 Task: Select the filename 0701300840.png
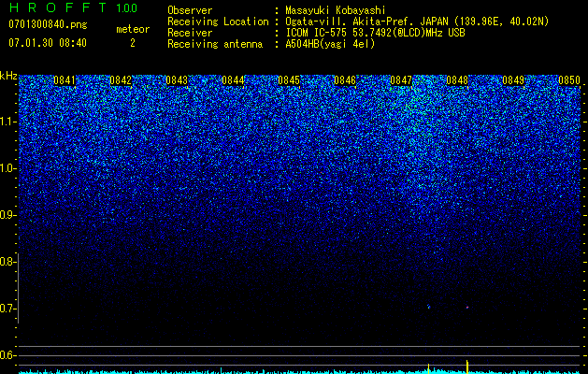pyautogui.click(x=48, y=24)
